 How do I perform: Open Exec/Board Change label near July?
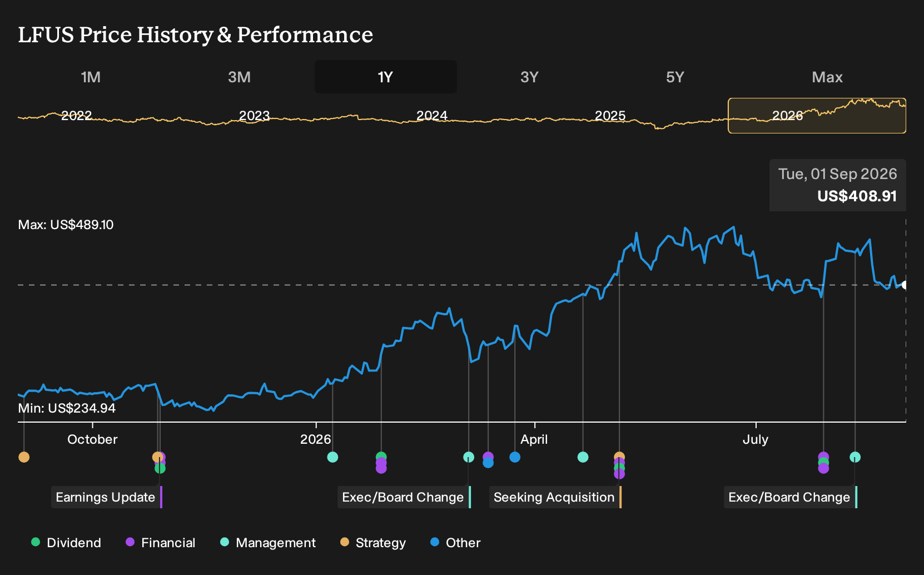click(x=790, y=497)
